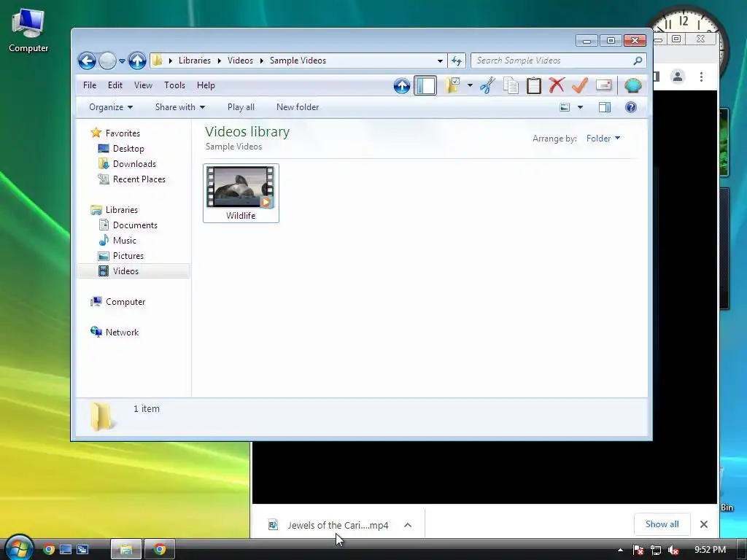Create a New folder
Screen dimensions: 747x560
pos(298,107)
